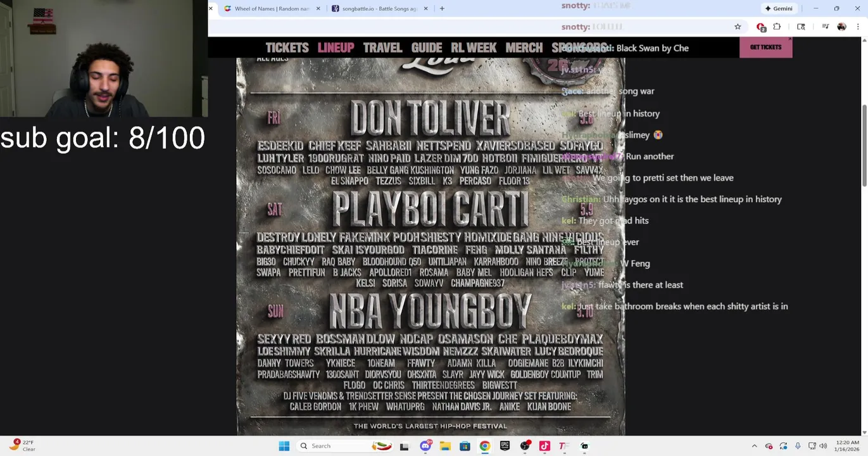Viewport: 868px width, 456px height.
Task: Open the TICKETS page
Action: [287, 48]
